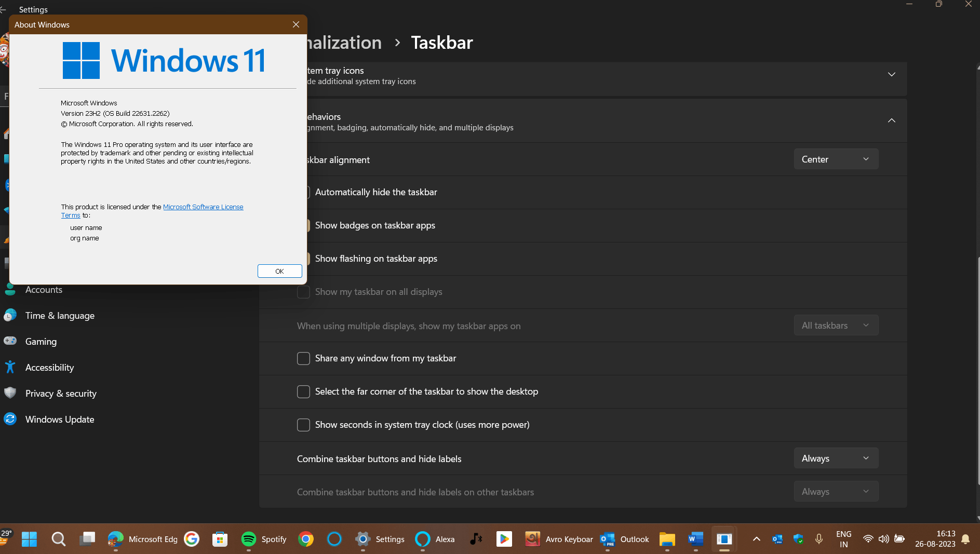Show hidden system tray icons
Screen dimensions: 980x554
pyautogui.click(x=757, y=539)
